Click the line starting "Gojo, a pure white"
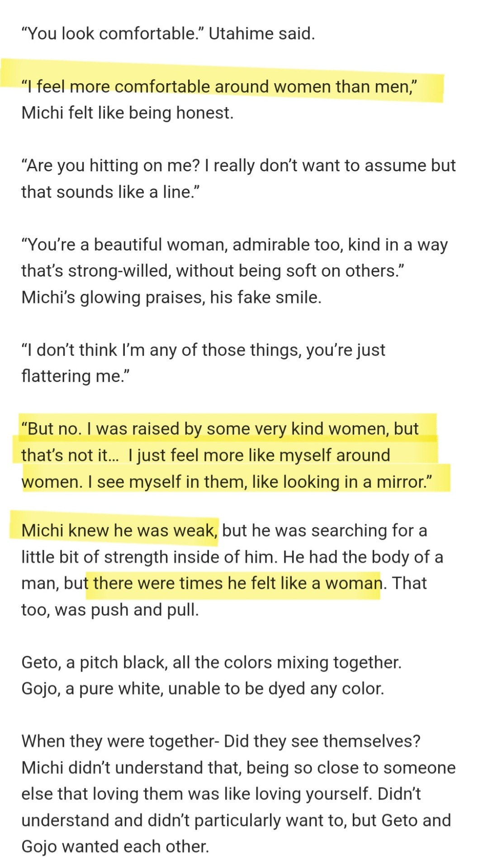Screen dimensions: 478x868 pos(203,689)
